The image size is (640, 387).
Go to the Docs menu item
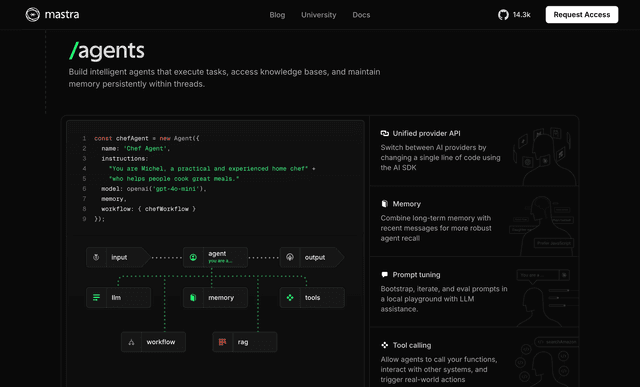pos(361,15)
